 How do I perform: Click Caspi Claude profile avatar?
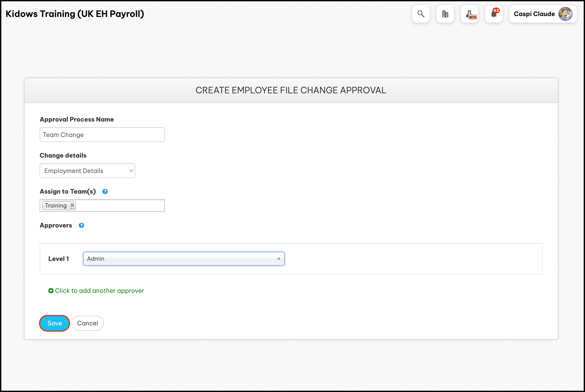[565, 14]
